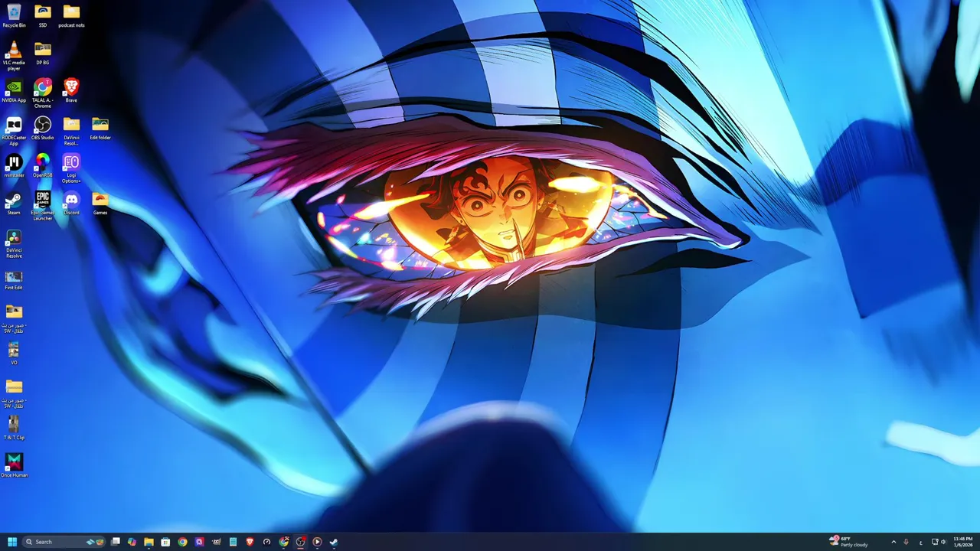Screen dimensions: 980x551
Task: Select the VLC media player shortcut
Action: pyautogui.click(x=14, y=56)
